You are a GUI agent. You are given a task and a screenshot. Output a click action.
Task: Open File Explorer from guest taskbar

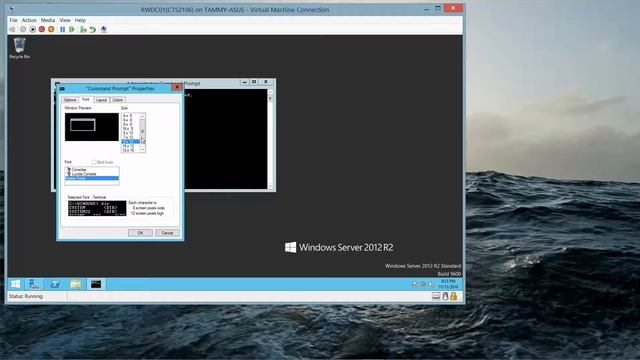coord(76,284)
